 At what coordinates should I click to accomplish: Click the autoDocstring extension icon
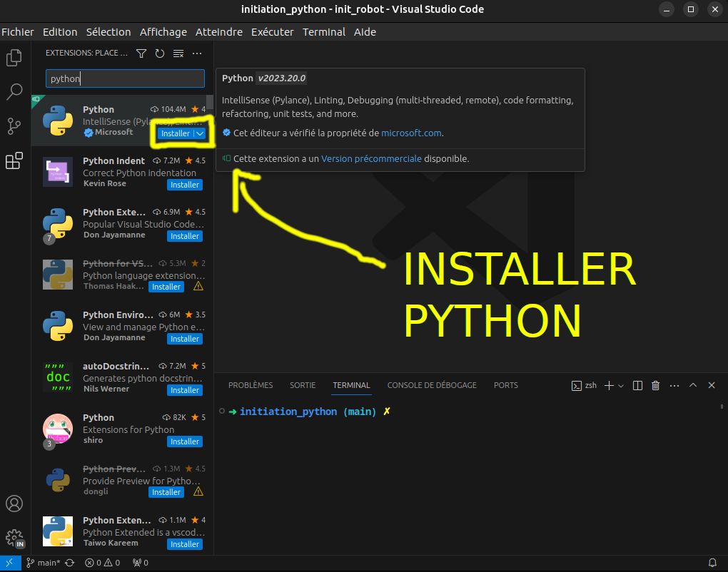(x=58, y=377)
